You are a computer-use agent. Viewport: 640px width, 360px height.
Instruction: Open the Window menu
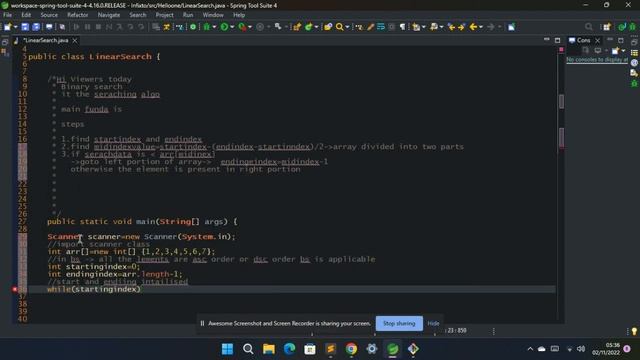213,15
